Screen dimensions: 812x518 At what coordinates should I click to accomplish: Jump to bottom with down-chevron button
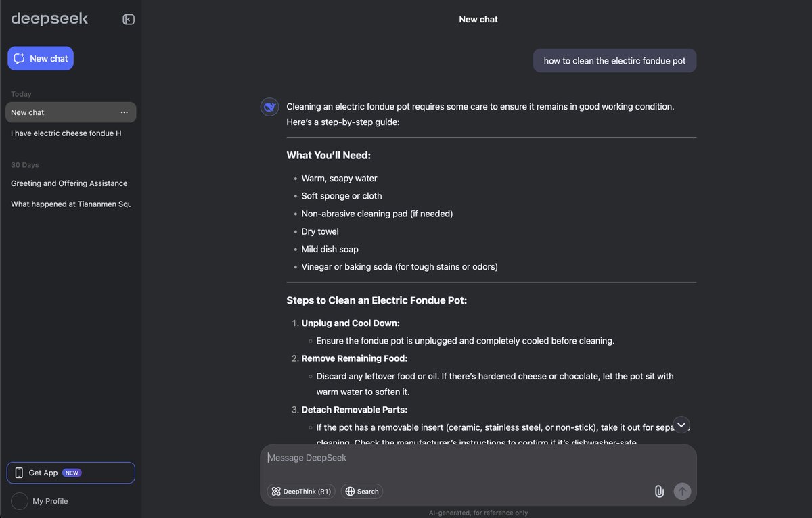coord(681,425)
